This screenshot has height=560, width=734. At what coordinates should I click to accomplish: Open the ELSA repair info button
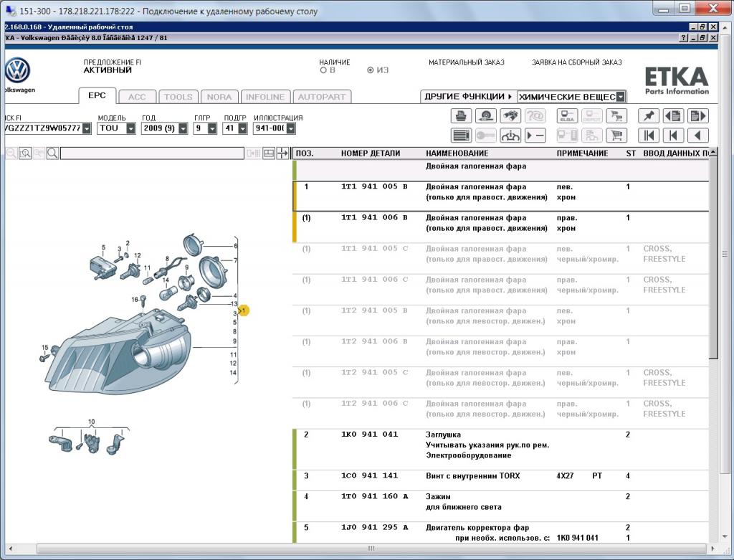click(567, 115)
